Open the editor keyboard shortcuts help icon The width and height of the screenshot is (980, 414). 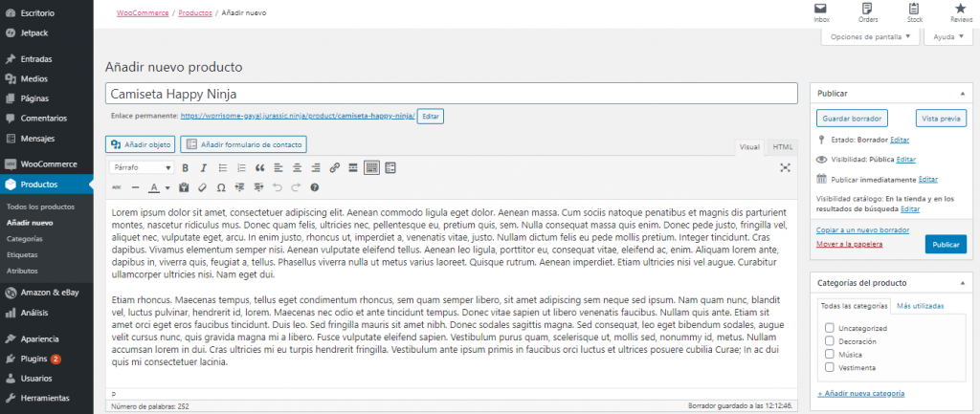click(x=314, y=186)
